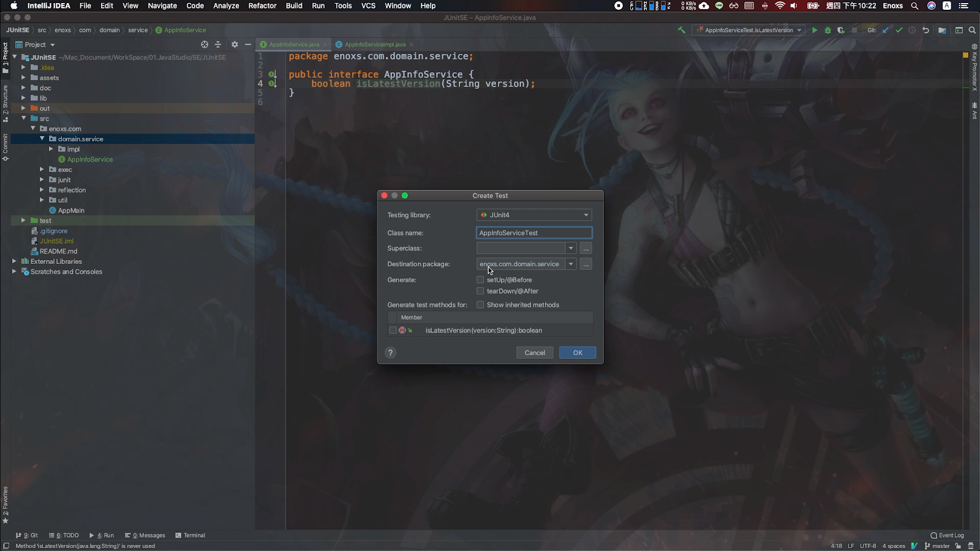Open Project Structure from the toolbar
The image size is (980, 551).
pos(942,30)
